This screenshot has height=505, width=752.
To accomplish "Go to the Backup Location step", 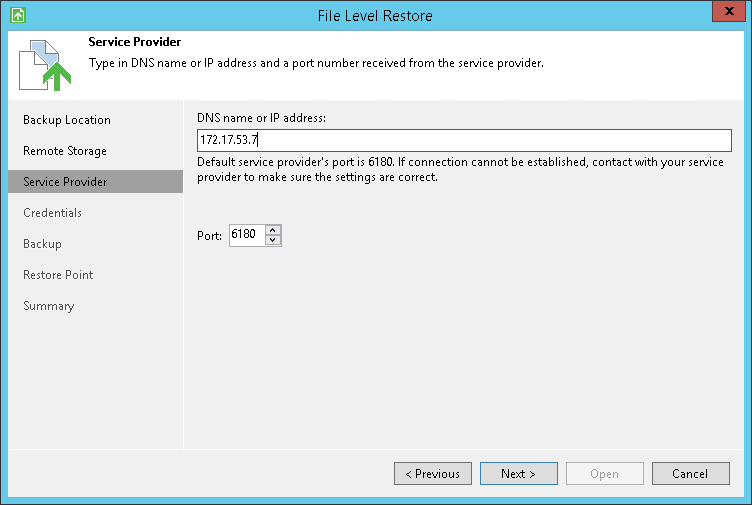I will click(67, 120).
